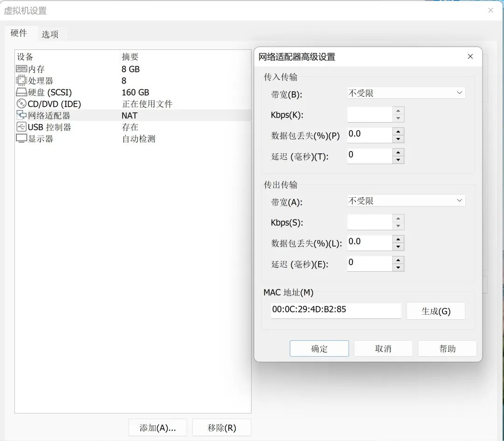Decrement the outgoing 数据包丢失 stepper

[397, 246]
